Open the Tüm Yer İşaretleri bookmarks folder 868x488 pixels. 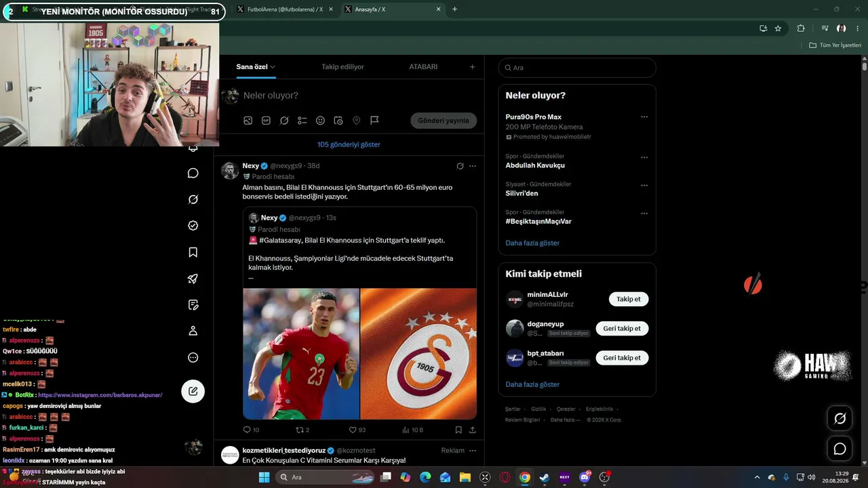point(835,45)
